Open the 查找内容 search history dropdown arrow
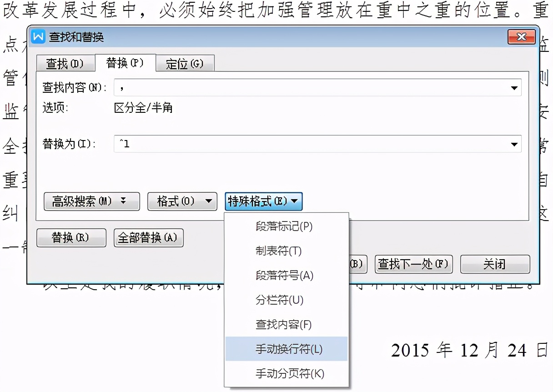This screenshot has width=553, height=392. (515, 88)
